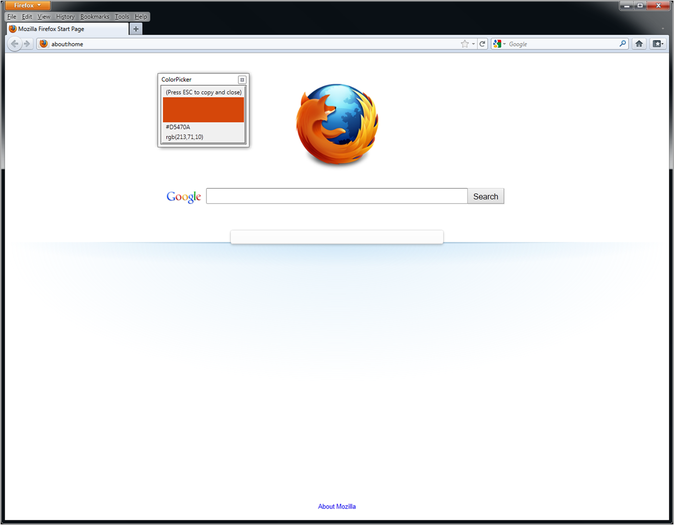Open the Edit menu
The height and width of the screenshot is (525, 674).
(27, 17)
